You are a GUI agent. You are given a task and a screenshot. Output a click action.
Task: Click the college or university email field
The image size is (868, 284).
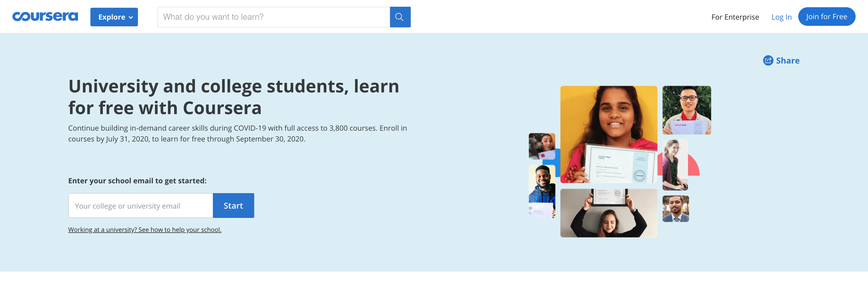pyautogui.click(x=141, y=206)
